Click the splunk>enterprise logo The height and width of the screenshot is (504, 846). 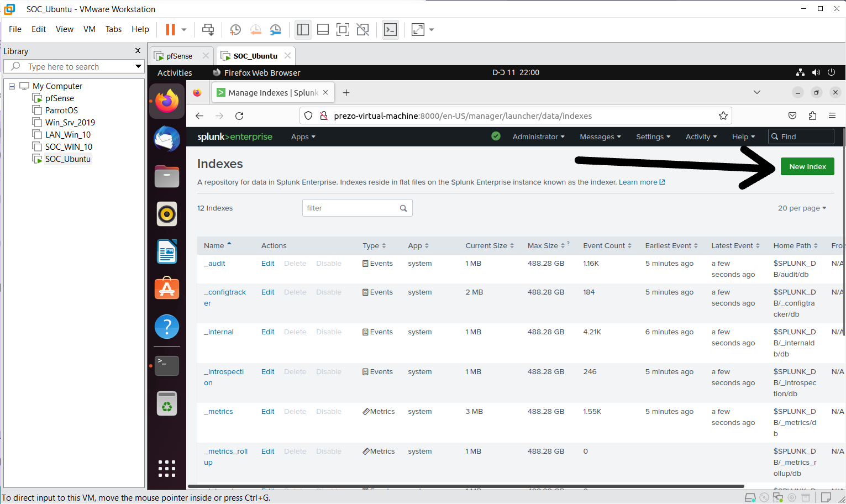(x=235, y=136)
